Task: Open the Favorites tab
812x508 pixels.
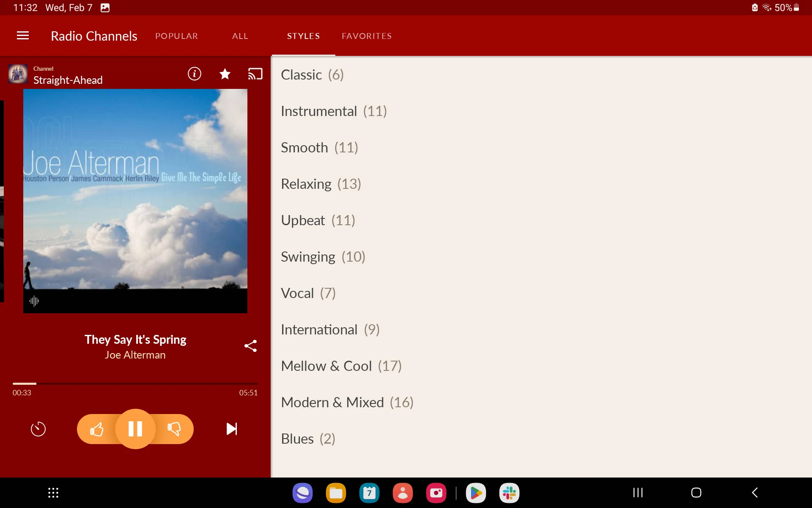Action: point(367,36)
